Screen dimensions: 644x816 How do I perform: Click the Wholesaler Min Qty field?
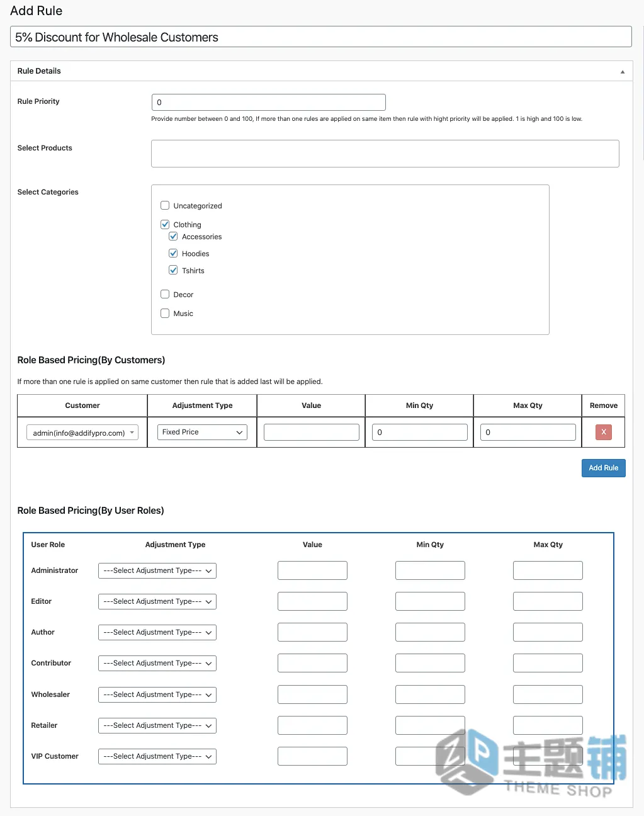click(x=430, y=694)
